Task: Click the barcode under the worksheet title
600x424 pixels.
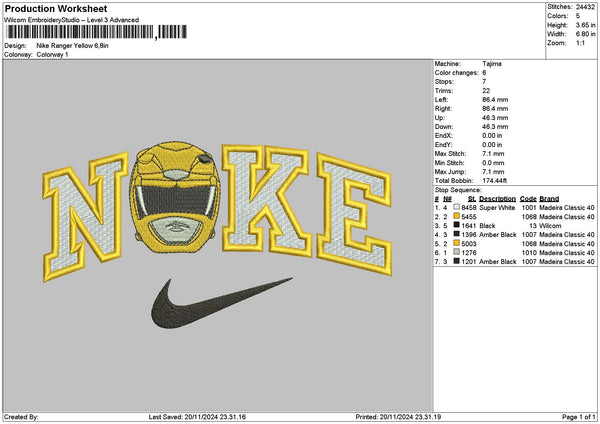Action: (96, 32)
